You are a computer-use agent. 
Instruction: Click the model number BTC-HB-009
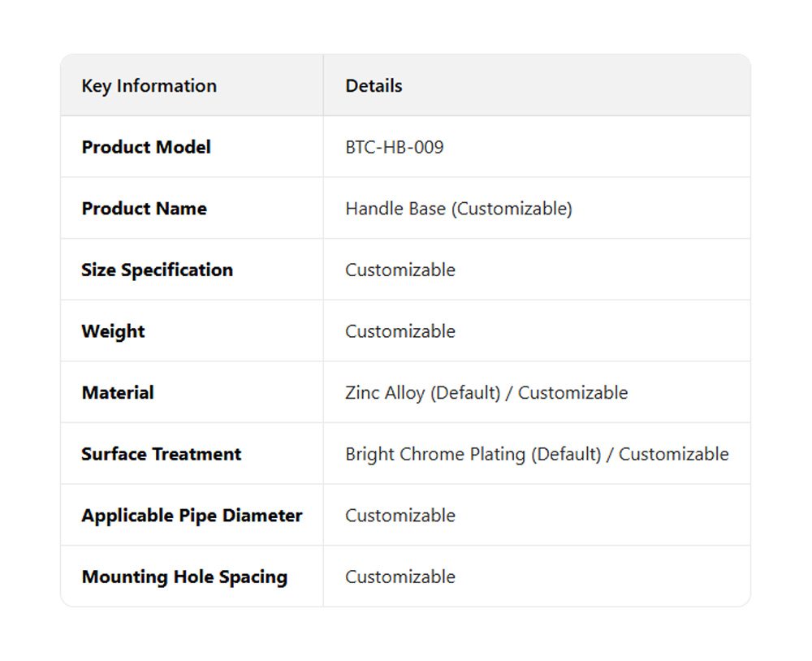pos(395,147)
